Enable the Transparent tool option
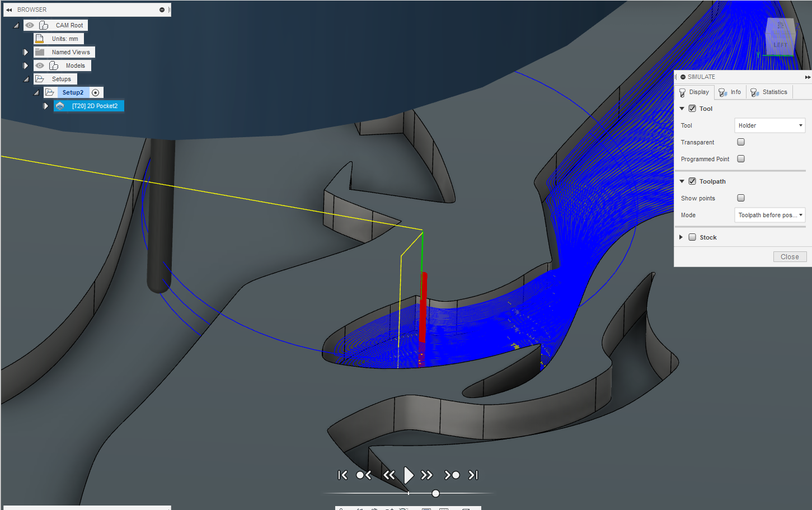 pyautogui.click(x=740, y=142)
